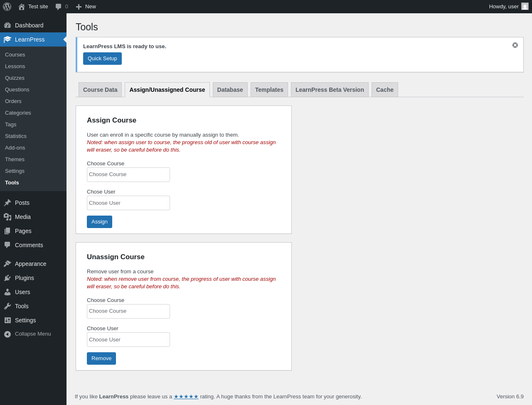Image resolution: width=532 pixels, height=405 pixels.
Task: Expand Choose Course dropdown under Unassign Course
Action: (x=128, y=311)
